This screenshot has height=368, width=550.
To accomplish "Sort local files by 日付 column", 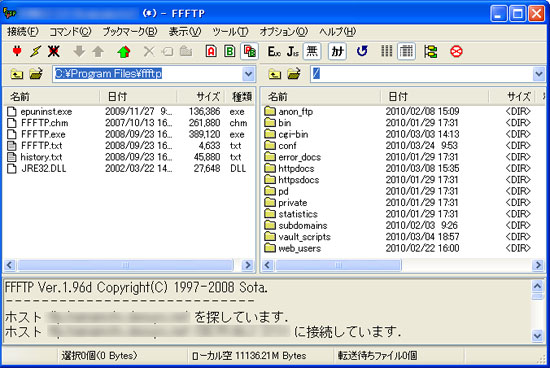I will click(x=138, y=96).
